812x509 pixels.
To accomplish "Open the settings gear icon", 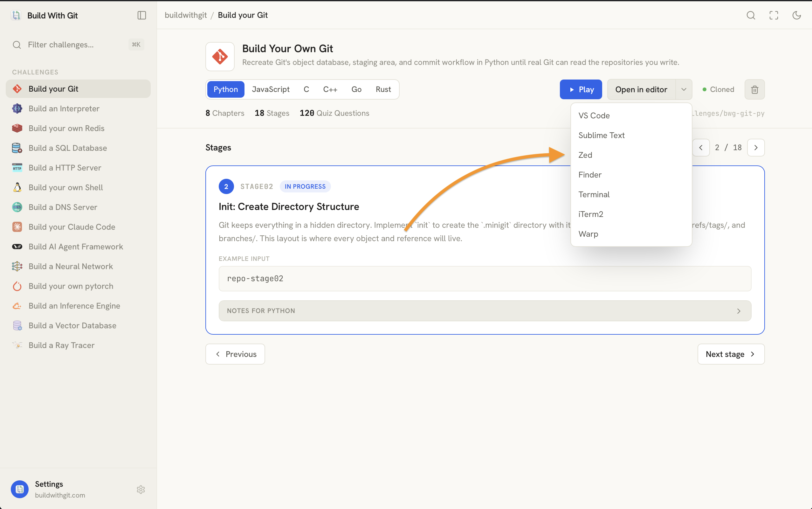I will click(141, 490).
